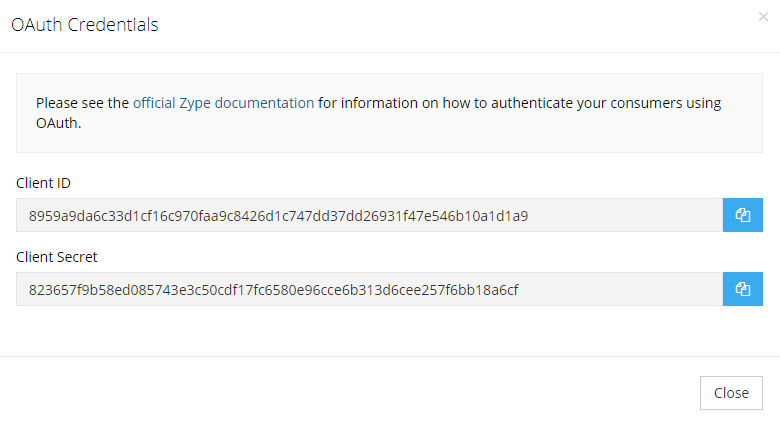Image resolution: width=780 pixels, height=428 pixels.
Task: Click 'Please see the' text in the notice
Action: tap(82, 103)
